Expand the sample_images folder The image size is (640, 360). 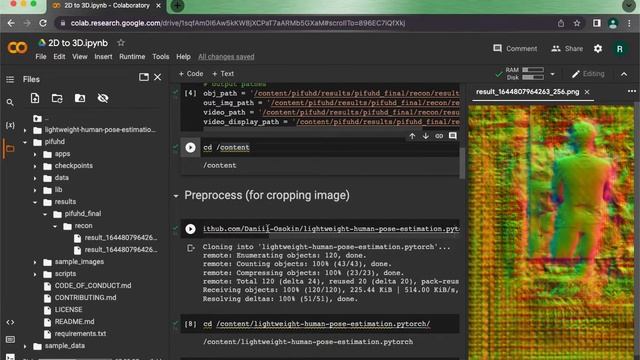(35, 262)
